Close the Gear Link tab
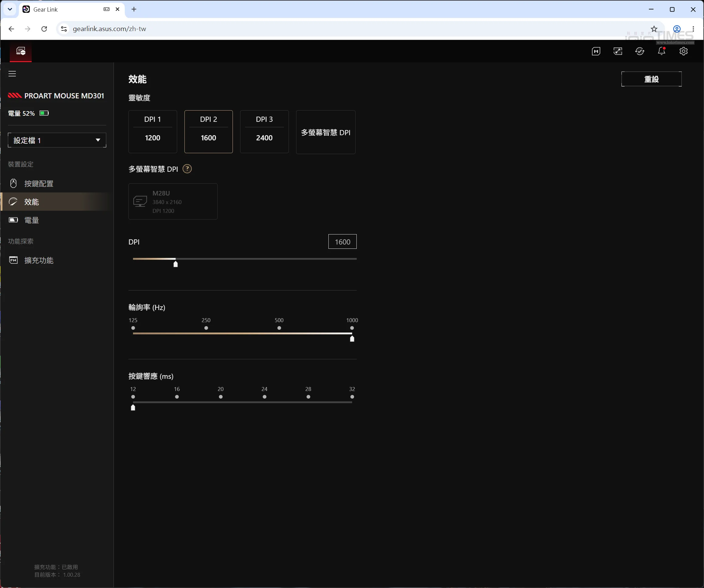 [x=117, y=9]
